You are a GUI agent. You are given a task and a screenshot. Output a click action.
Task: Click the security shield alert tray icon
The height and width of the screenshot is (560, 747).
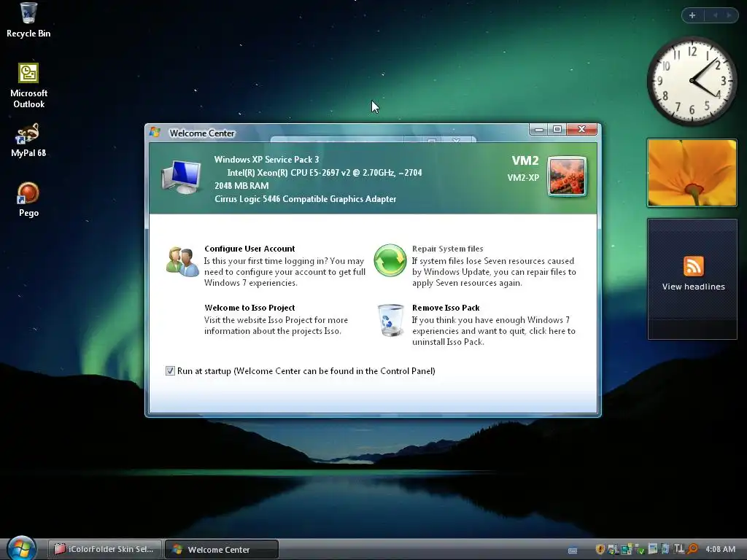(x=600, y=549)
